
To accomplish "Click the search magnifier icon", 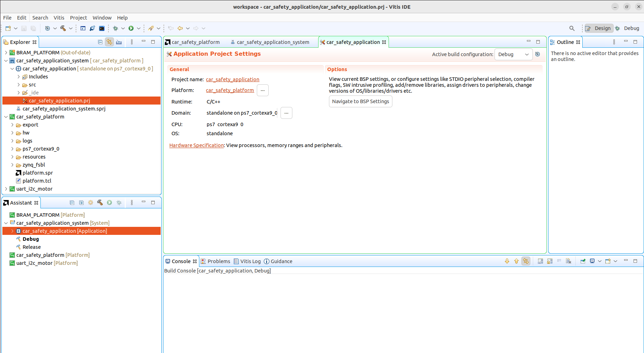I will click(x=572, y=28).
